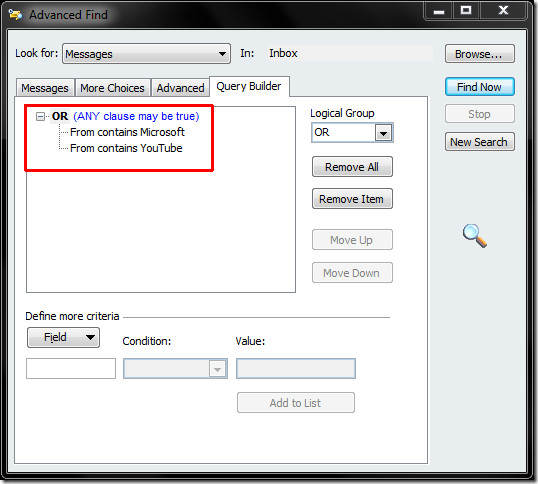Click the Find Now button
538x484 pixels.
479,87
